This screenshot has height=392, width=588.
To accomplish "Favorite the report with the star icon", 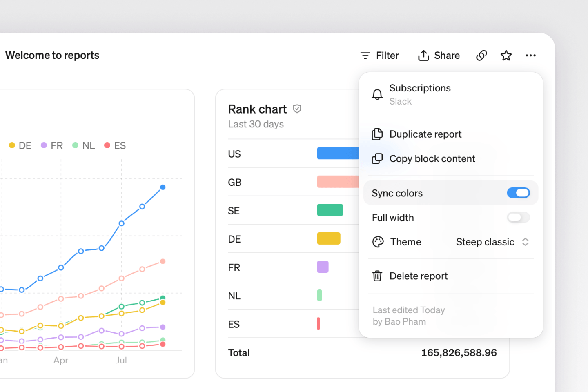I will click(x=506, y=56).
